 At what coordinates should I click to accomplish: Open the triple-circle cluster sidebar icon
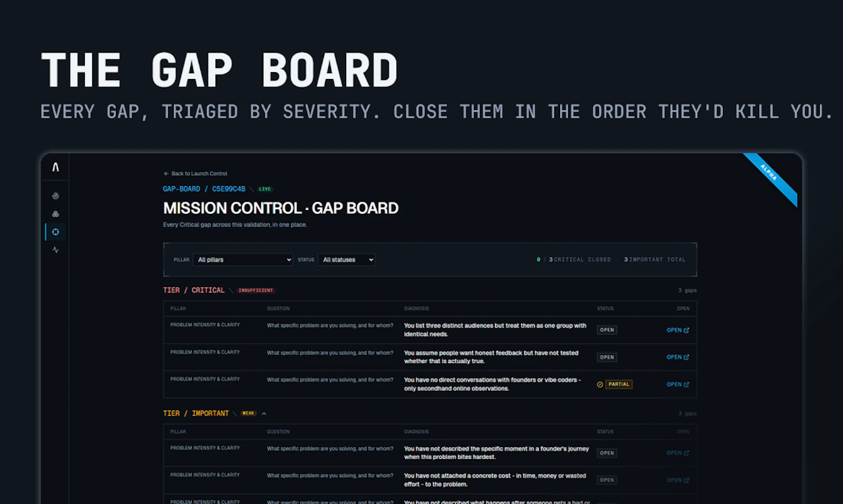(x=55, y=214)
